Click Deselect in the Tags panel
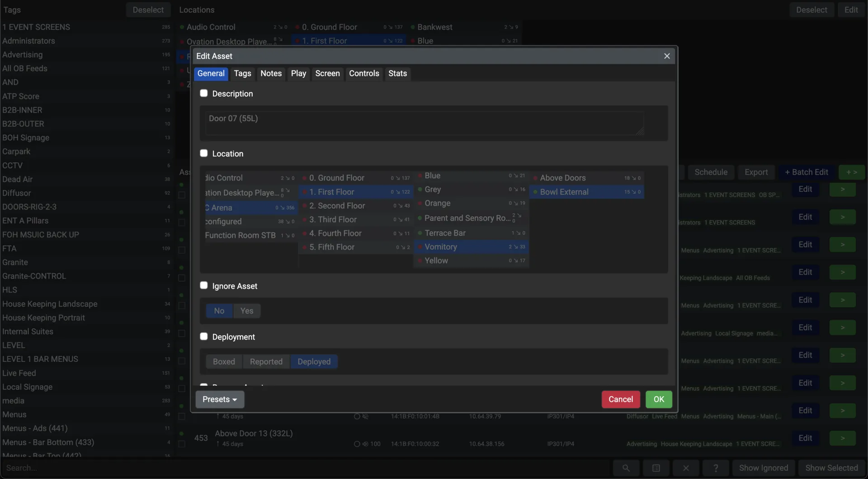868x479 pixels. point(148,10)
